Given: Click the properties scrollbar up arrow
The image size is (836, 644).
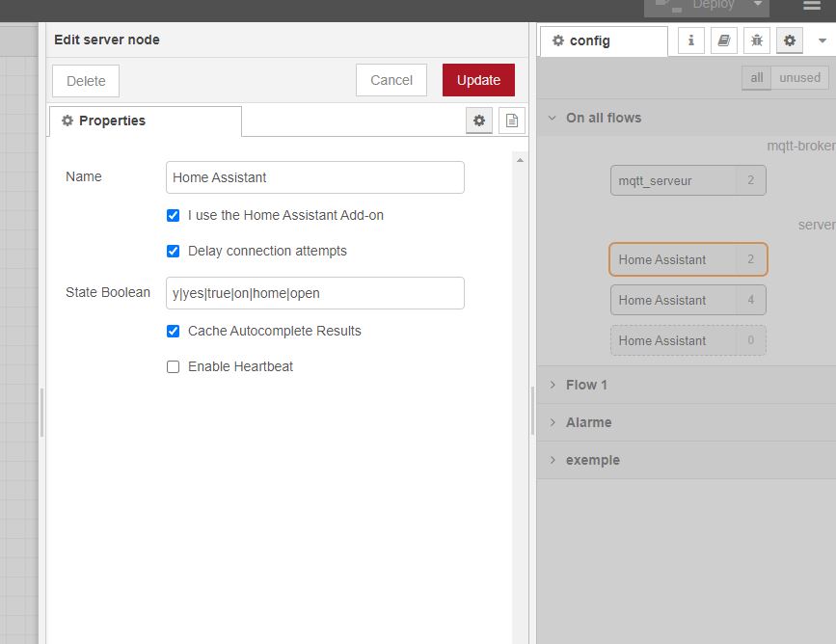Looking at the screenshot, I should (x=520, y=160).
